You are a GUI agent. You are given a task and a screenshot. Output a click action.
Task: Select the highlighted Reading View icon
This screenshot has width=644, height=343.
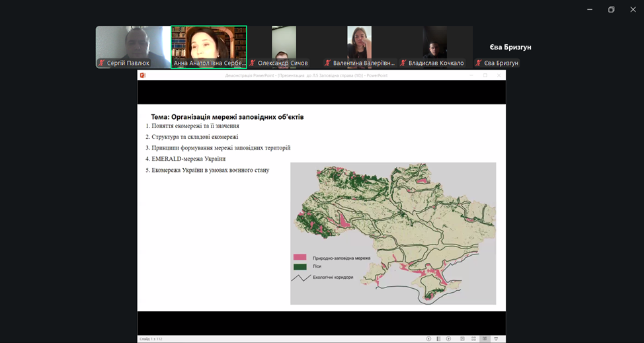click(485, 339)
